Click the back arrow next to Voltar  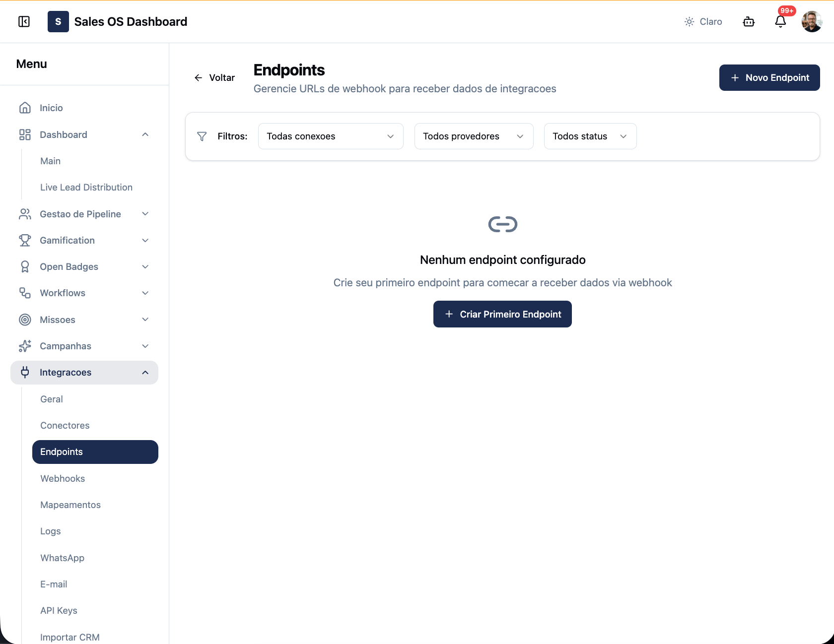(x=199, y=77)
